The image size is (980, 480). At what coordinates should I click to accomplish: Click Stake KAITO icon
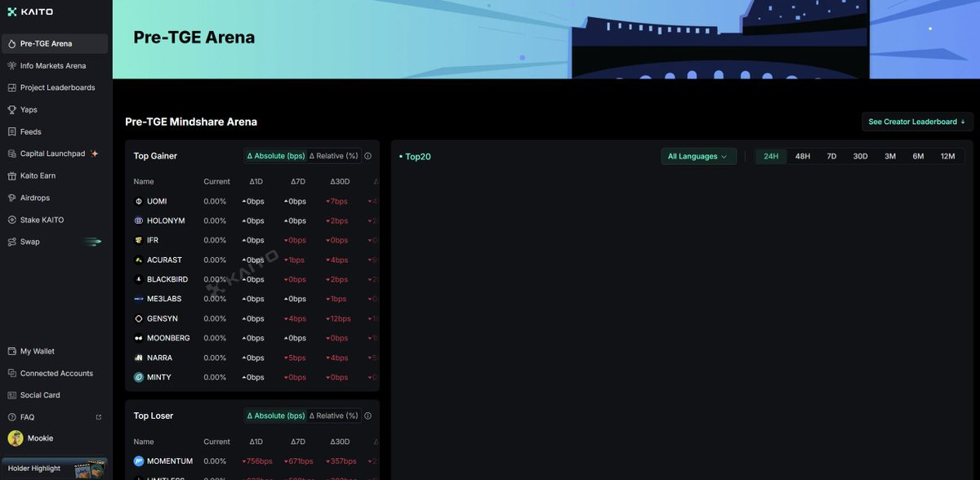(12, 220)
